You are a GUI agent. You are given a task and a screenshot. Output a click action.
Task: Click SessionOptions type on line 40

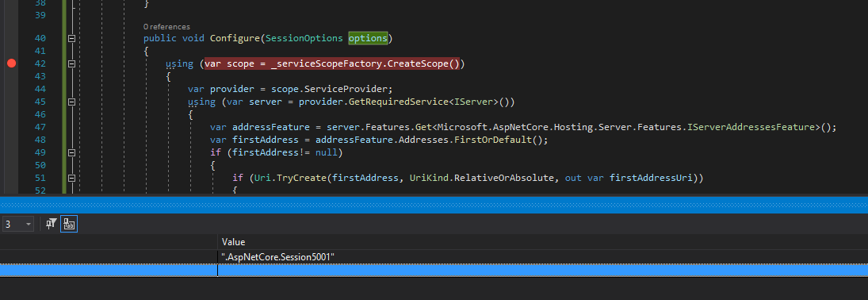tap(304, 38)
